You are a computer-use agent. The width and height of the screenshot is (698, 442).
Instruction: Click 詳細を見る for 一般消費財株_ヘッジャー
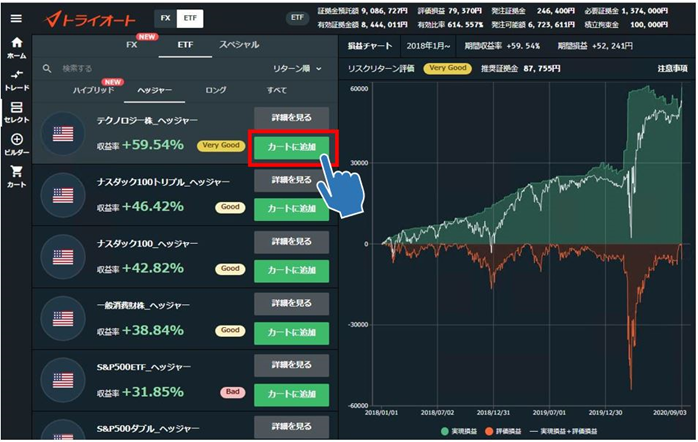click(292, 303)
